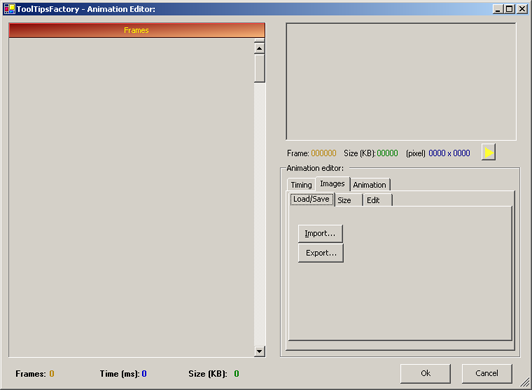Click the animation preview pane
532x390 pixels.
coord(401,81)
